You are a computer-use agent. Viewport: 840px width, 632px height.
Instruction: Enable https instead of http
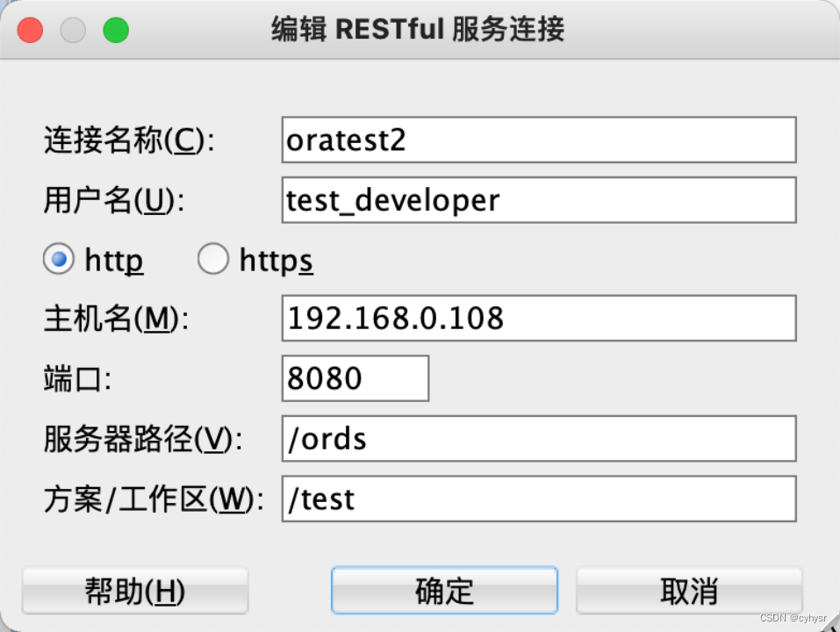point(212,259)
